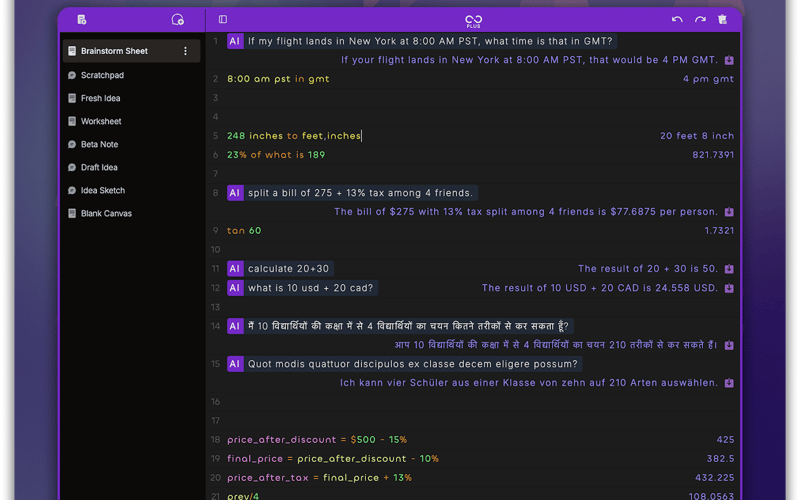Click the Fresh Idea sheet icon
Image resolution: width=800 pixels, height=500 pixels.
pyautogui.click(x=72, y=98)
